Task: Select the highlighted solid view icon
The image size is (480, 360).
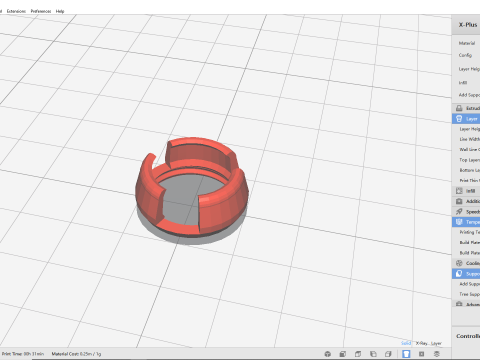Action: coord(406,354)
